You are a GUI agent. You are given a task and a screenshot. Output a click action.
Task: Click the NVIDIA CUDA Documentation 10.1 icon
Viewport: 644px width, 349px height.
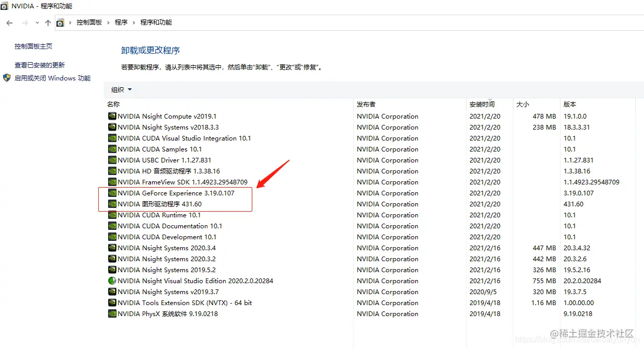click(x=112, y=226)
